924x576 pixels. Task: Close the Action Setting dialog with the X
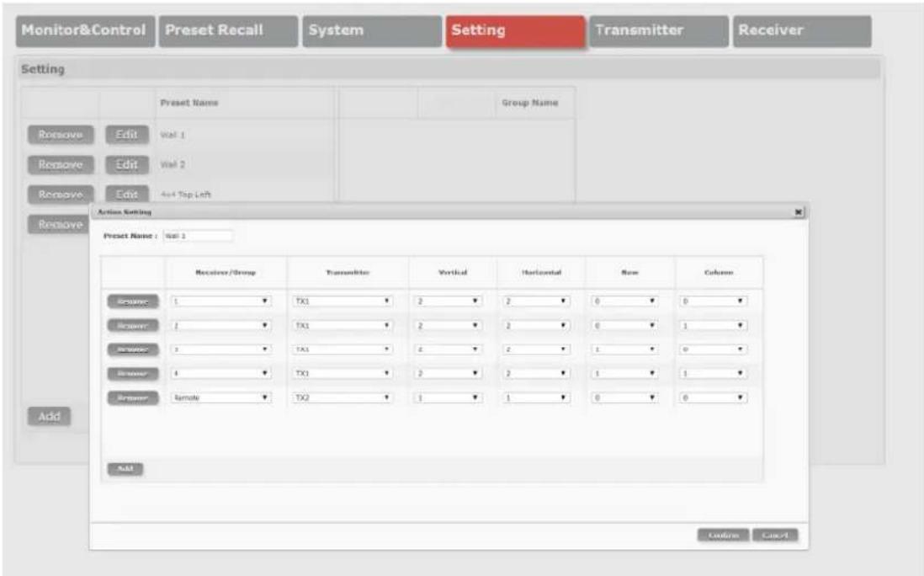click(x=799, y=211)
